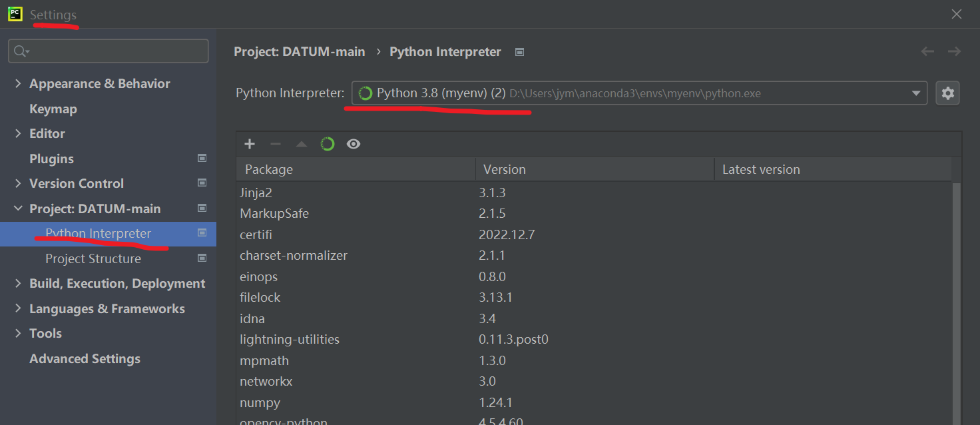Expand the Editor section
This screenshot has width=980, height=425.
(18, 133)
